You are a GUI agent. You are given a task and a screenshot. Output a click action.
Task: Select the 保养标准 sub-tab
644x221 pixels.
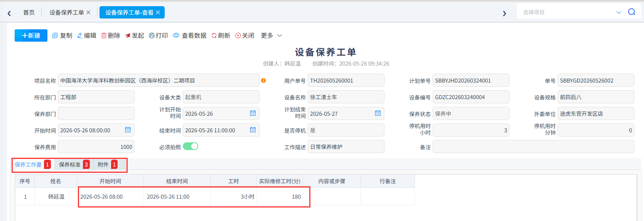coord(74,165)
